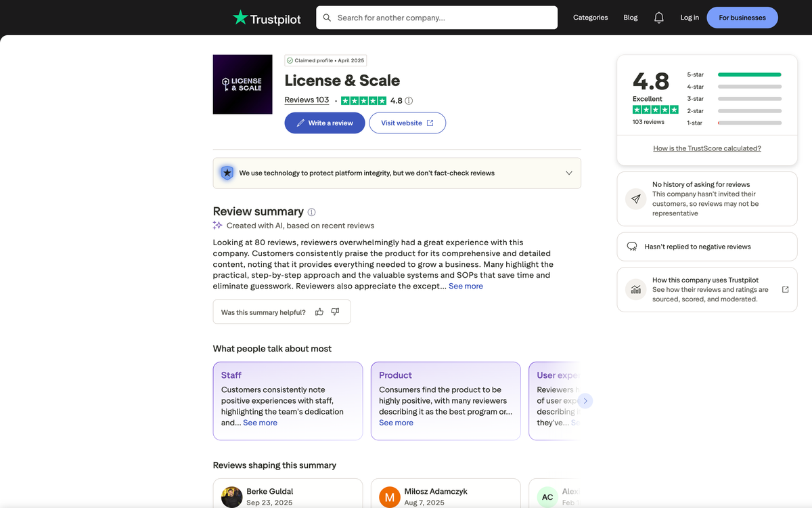Click the How this company uses Trustpilot card
This screenshot has height=508, width=812.
707,289
